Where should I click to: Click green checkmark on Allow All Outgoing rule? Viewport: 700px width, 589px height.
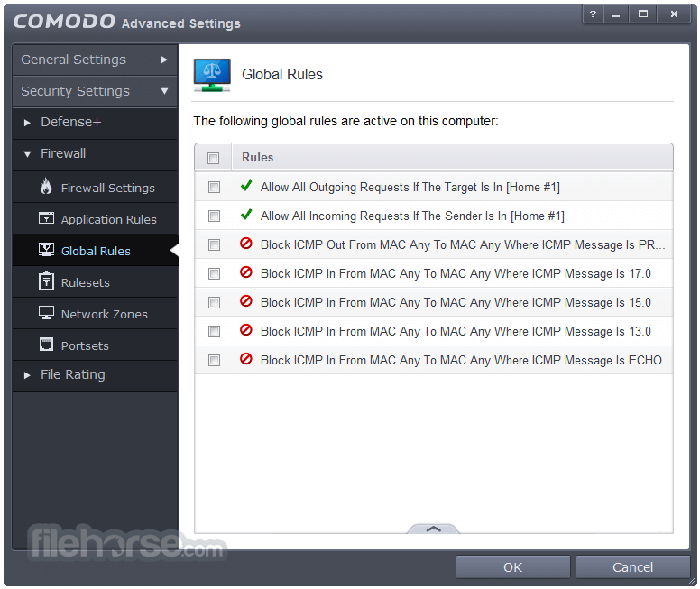click(x=246, y=185)
